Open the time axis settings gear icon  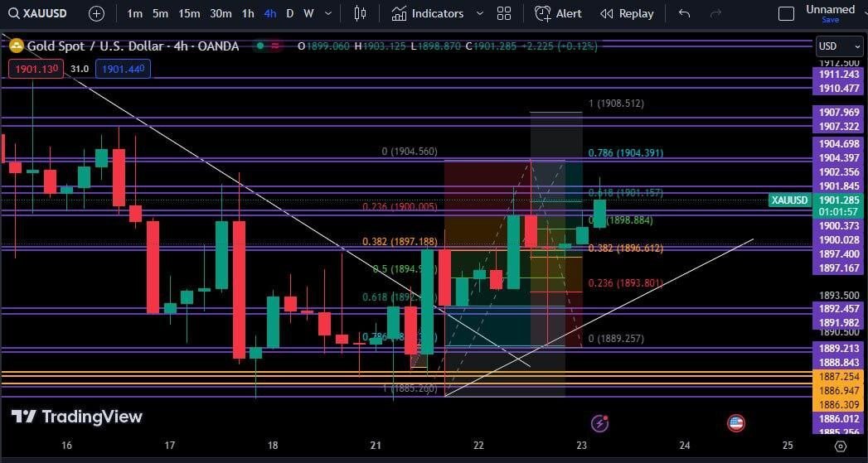click(x=840, y=446)
